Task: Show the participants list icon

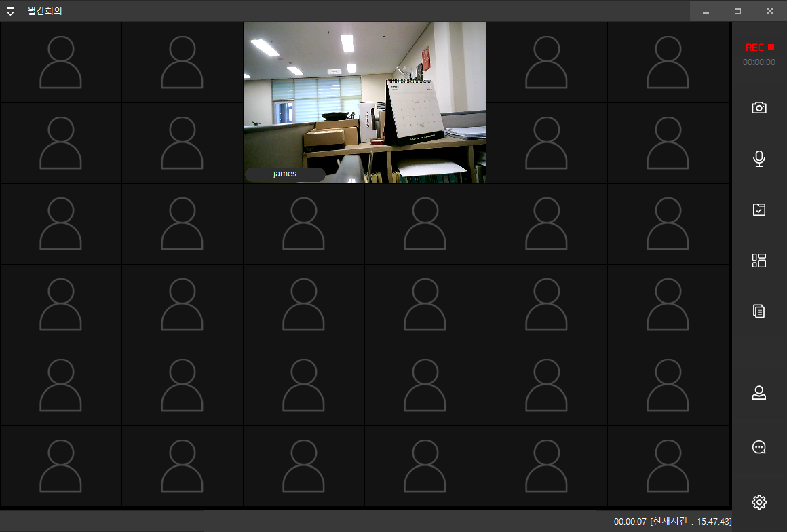Action: click(x=759, y=393)
